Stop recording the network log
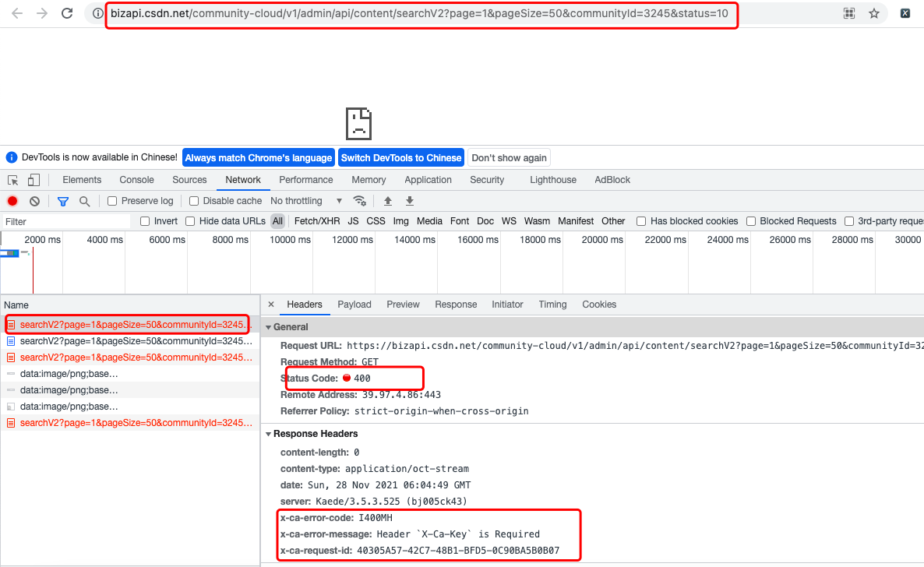 [x=12, y=201]
